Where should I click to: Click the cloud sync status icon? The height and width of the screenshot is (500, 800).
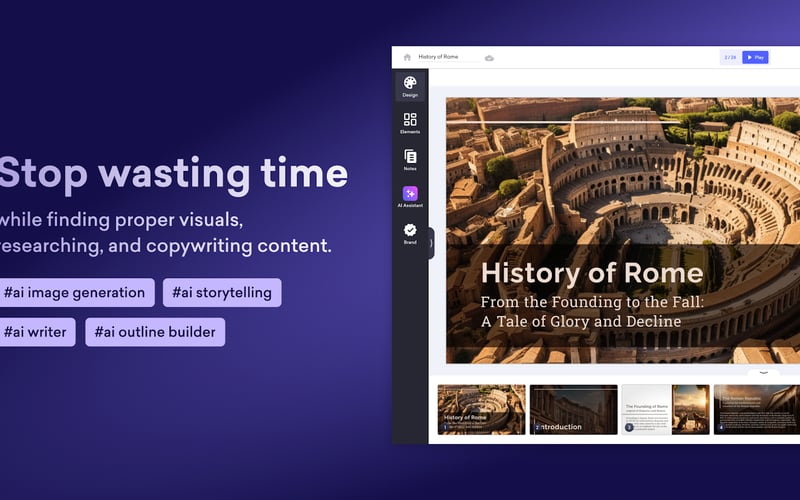point(489,58)
